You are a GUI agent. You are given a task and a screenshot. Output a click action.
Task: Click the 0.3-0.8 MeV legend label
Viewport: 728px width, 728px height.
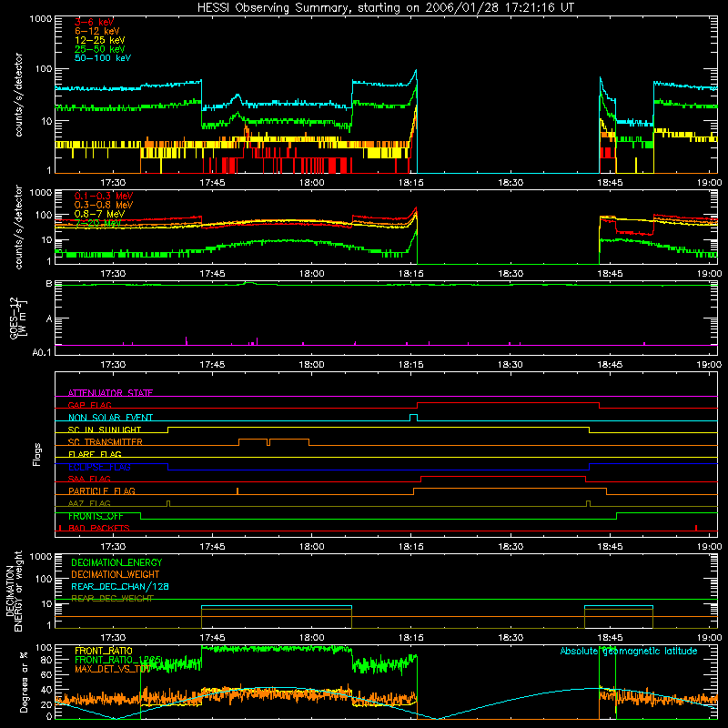pos(104,205)
